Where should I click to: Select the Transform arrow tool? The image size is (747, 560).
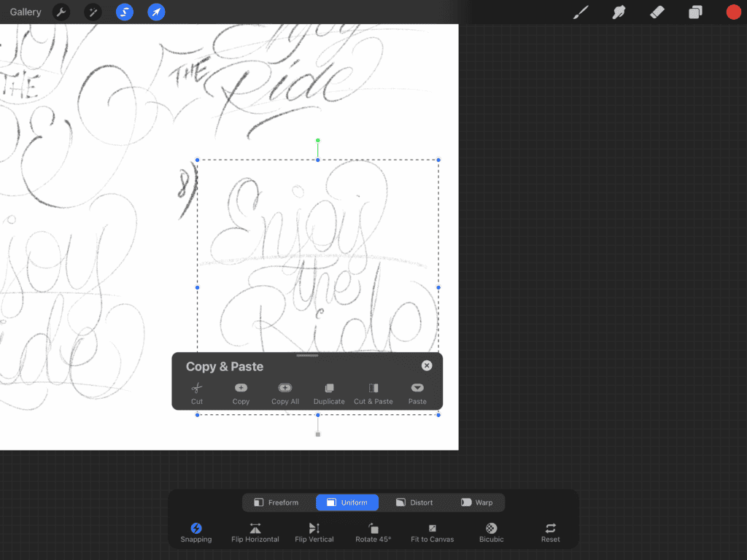[156, 12]
